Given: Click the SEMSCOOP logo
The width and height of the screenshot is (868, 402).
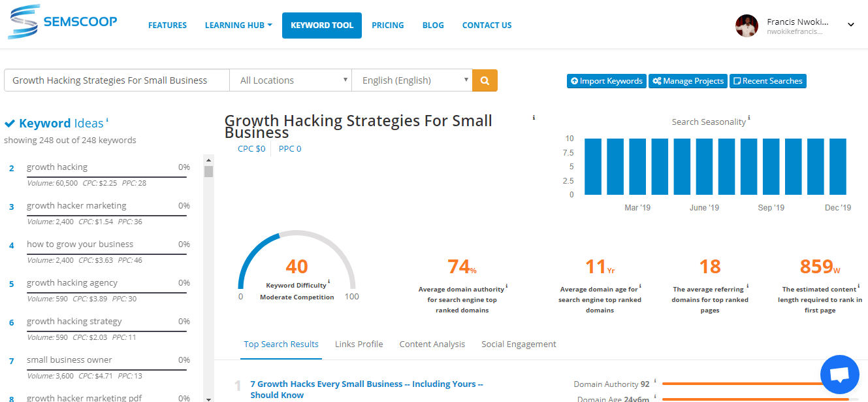Looking at the screenshot, I should (63, 22).
